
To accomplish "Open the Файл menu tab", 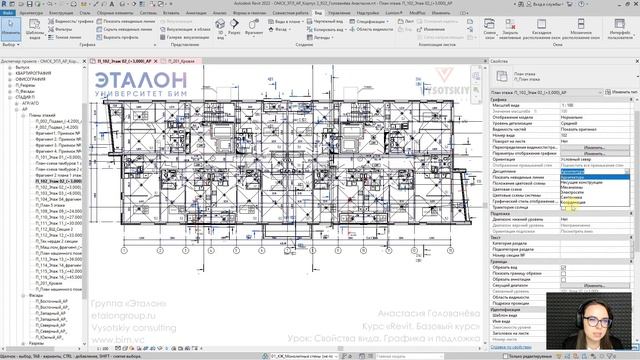I will point(7,13).
